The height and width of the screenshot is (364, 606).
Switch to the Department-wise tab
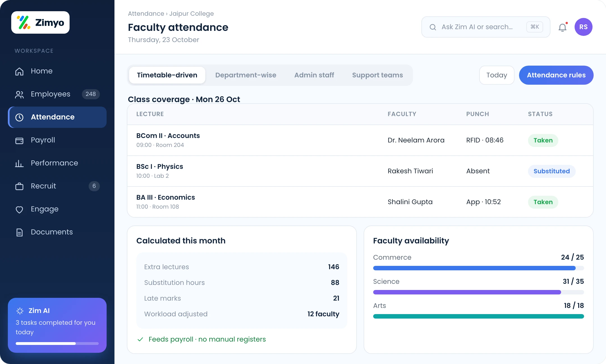pos(246,75)
